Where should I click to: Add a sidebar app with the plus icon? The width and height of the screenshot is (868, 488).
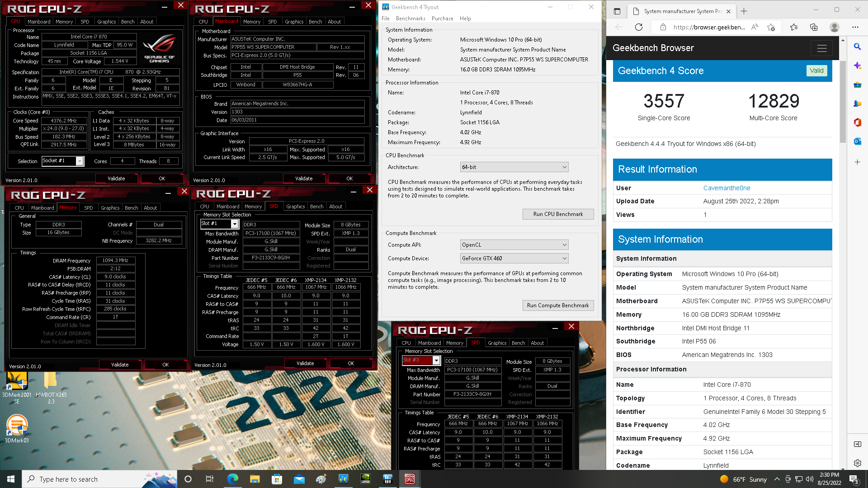coord(857,162)
